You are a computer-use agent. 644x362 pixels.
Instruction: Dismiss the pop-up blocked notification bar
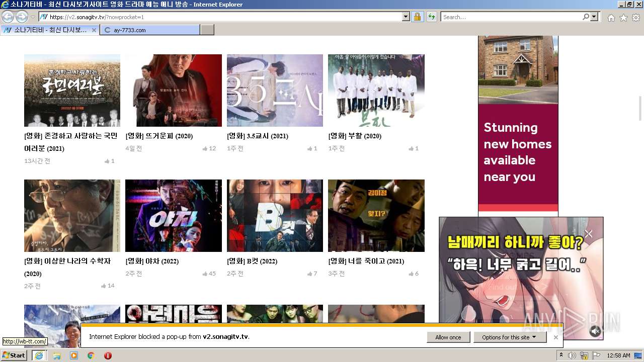click(556, 337)
